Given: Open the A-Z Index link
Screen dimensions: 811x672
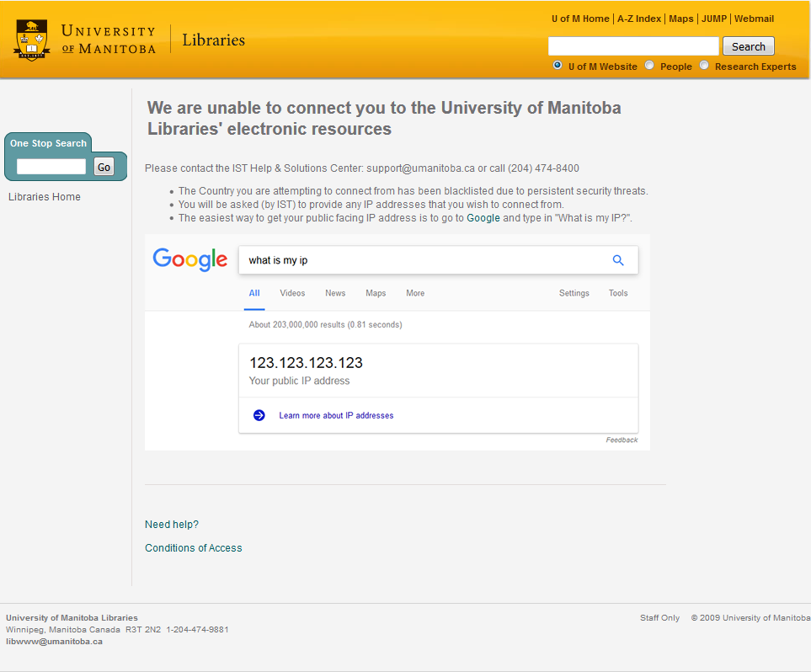Looking at the screenshot, I should [639, 19].
